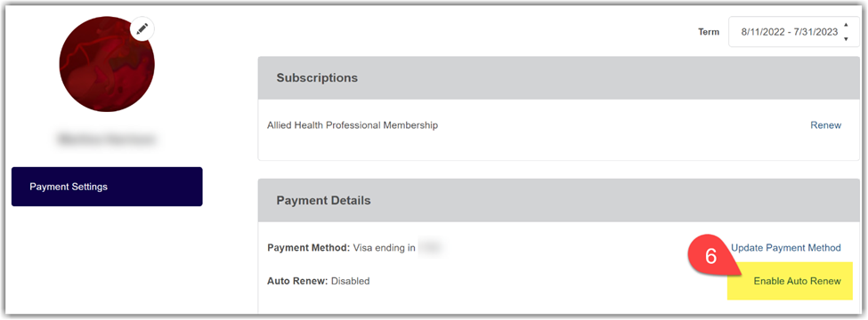This screenshot has height=320, width=868.
Task: Click the Term label text
Action: click(x=709, y=32)
